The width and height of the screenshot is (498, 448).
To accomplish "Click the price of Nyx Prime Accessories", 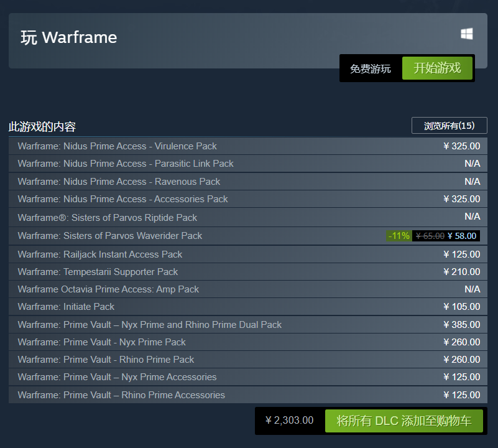I will click(x=462, y=377).
